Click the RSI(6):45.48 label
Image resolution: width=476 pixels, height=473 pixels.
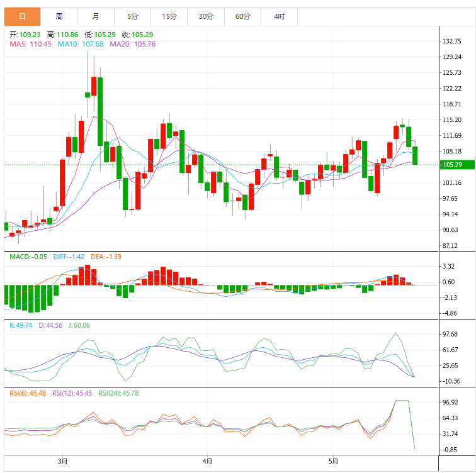[28, 393]
